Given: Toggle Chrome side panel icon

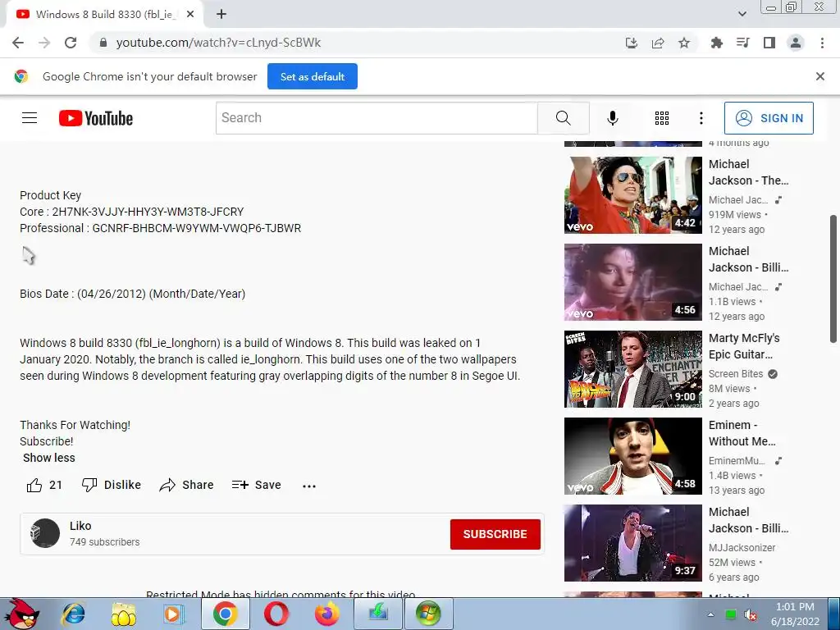Looking at the screenshot, I should 769,43.
